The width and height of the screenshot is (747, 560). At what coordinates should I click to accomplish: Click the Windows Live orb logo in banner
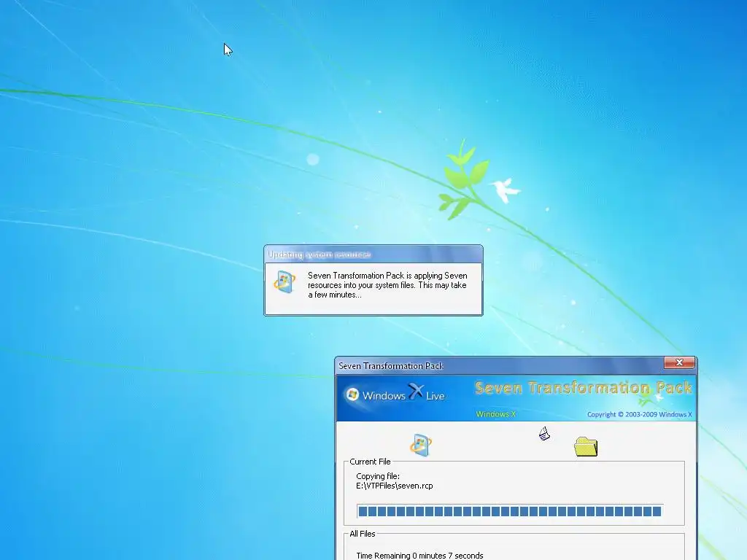click(x=352, y=394)
